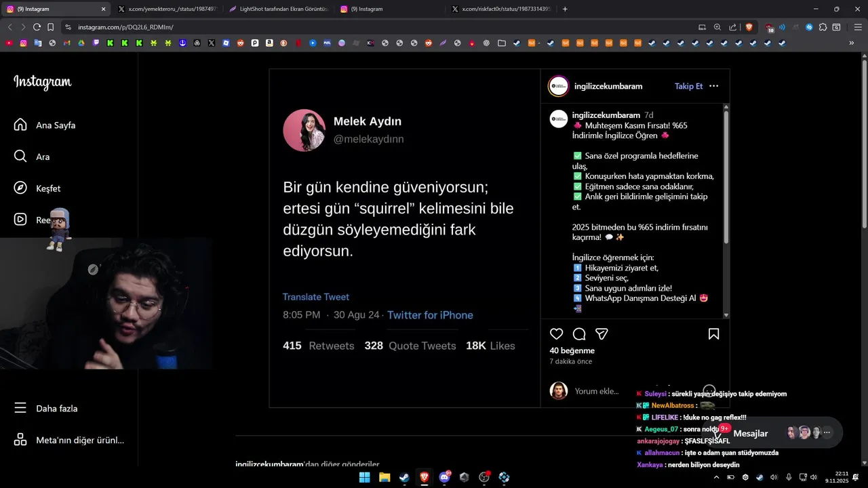The image size is (868, 488).
Task: Open Steam from the taskbar
Action: (404, 477)
